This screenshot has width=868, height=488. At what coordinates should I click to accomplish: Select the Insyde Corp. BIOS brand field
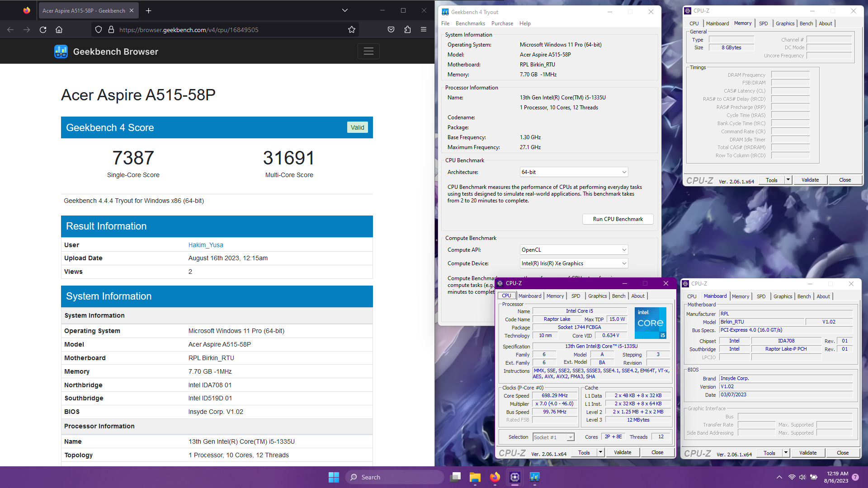coord(786,378)
